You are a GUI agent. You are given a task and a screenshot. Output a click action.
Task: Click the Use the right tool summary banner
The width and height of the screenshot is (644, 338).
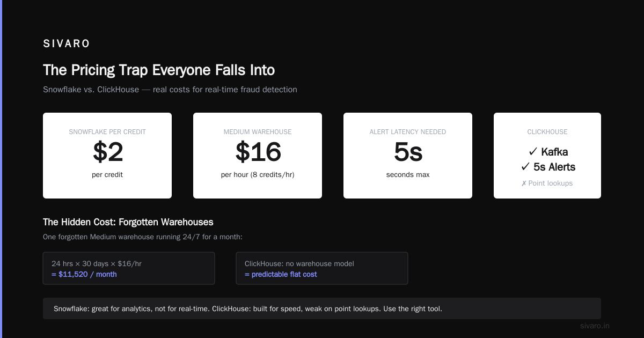pos(322,308)
